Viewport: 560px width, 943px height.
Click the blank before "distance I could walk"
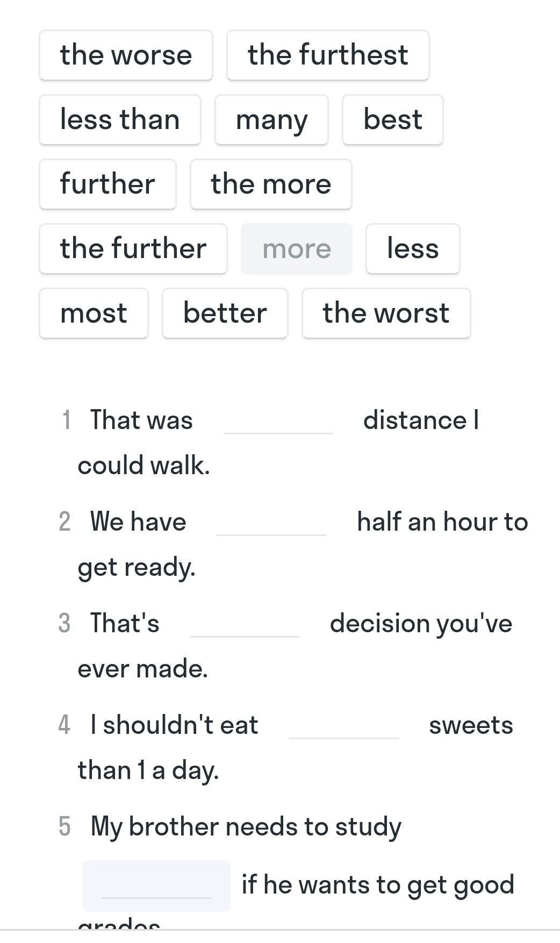(x=278, y=422)
